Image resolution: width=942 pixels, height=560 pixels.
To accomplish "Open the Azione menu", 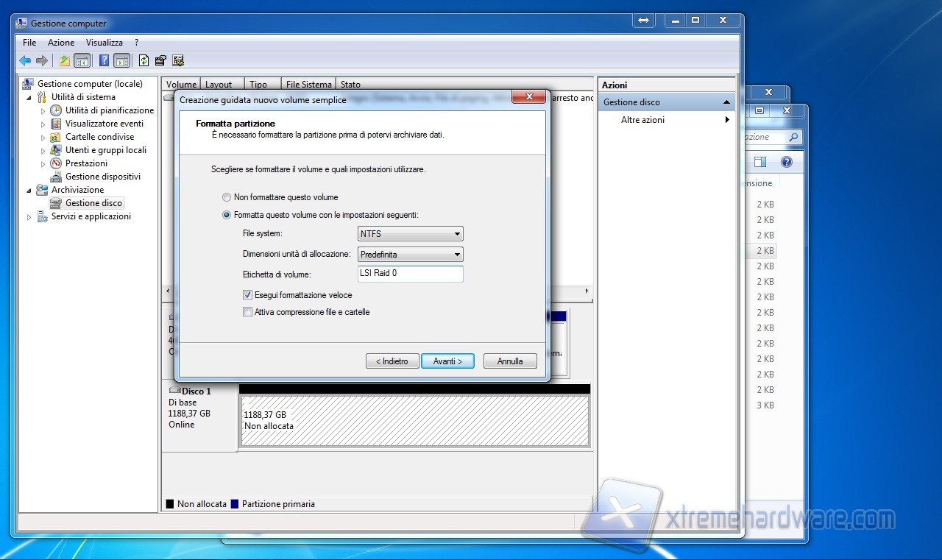I will tap(61, 43).
